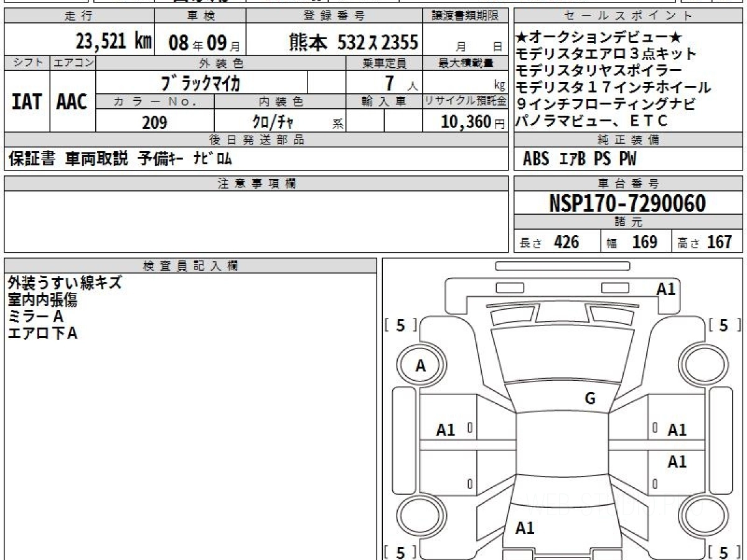Click the エアコン header cell
This screenshot has height=560, width=747.
pos(73,63)
